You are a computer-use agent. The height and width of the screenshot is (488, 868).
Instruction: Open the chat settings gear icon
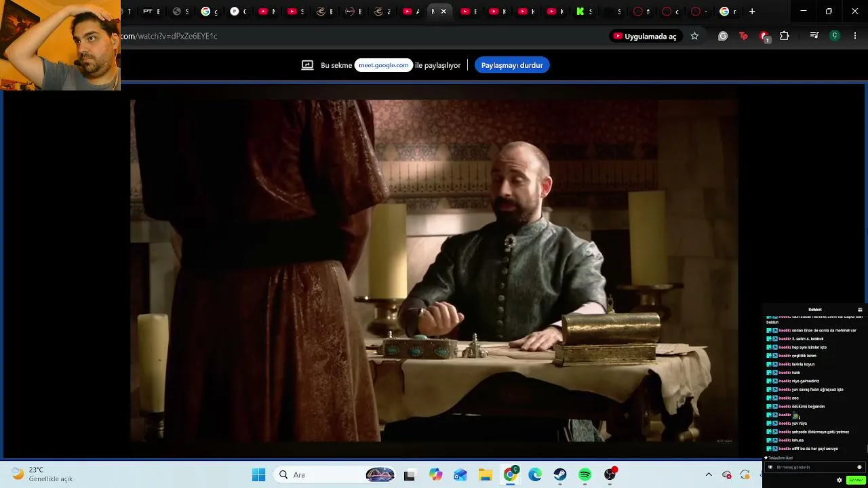(840, 480)
